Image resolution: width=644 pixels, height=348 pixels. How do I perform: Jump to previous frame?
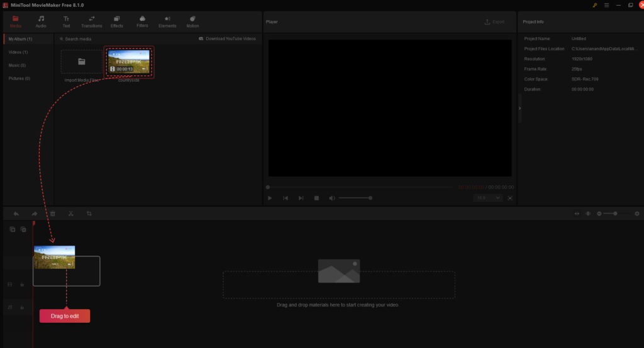tap(286, 198)
